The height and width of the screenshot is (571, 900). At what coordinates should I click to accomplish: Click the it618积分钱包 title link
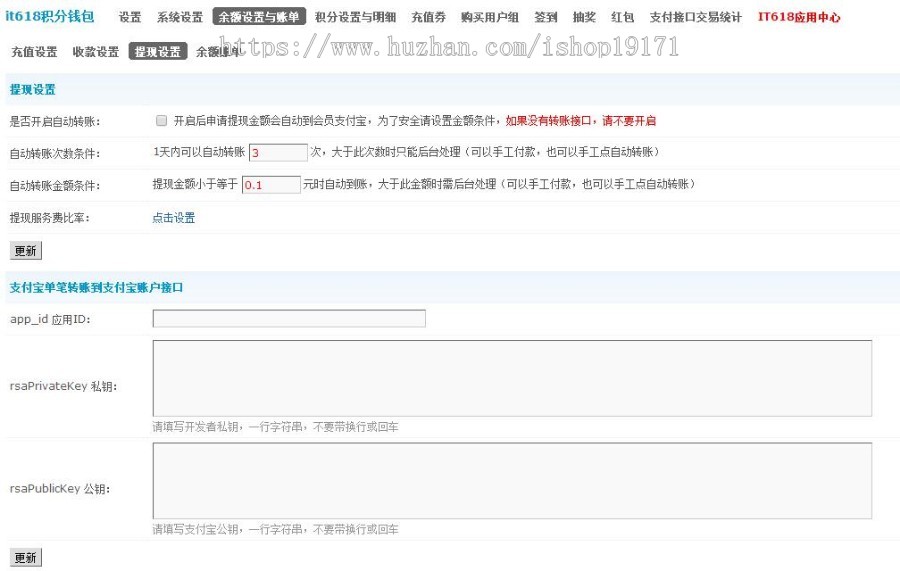pos(50,16)
